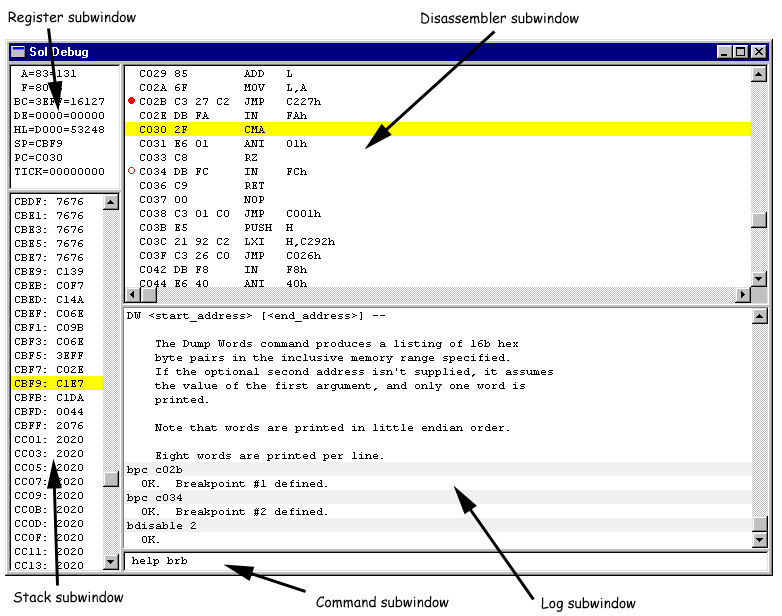Click the log subwindow scroll up arrow
This screenshot has width=782, height=616.
pyautogui.click(x=759, y=317)
